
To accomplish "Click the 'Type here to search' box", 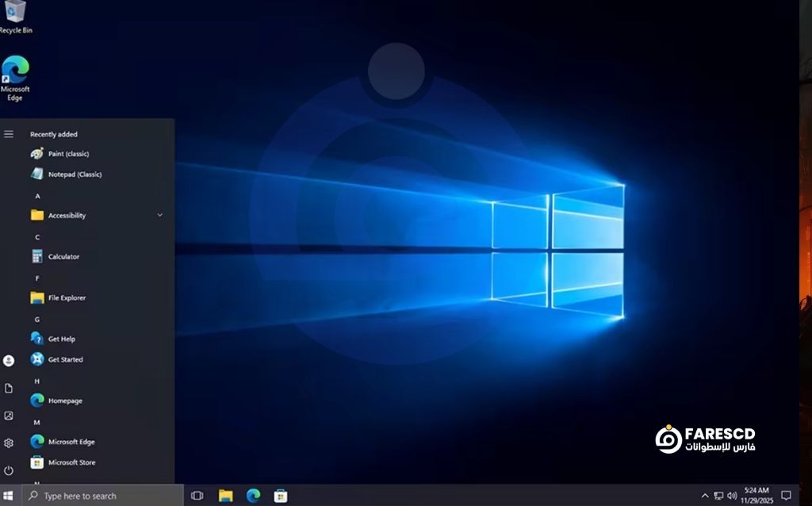I will click(x=103, y=496).
